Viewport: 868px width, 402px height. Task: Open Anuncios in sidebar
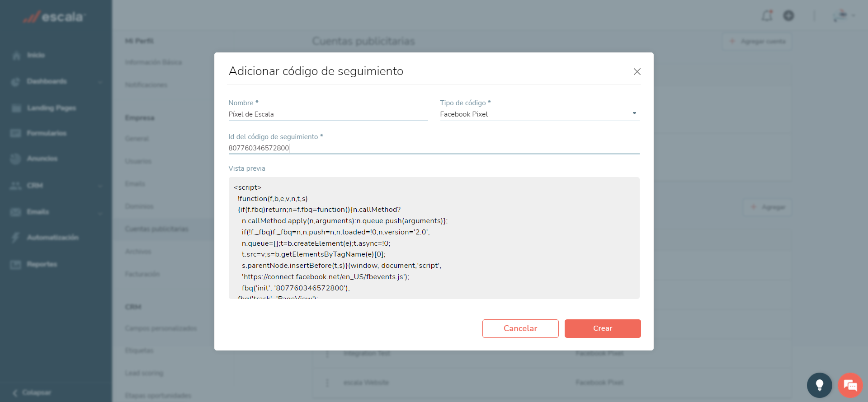[x=42, y=159]
